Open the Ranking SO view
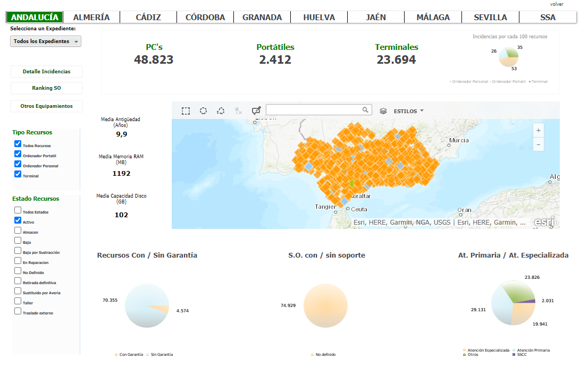 [x=46, y=88]
